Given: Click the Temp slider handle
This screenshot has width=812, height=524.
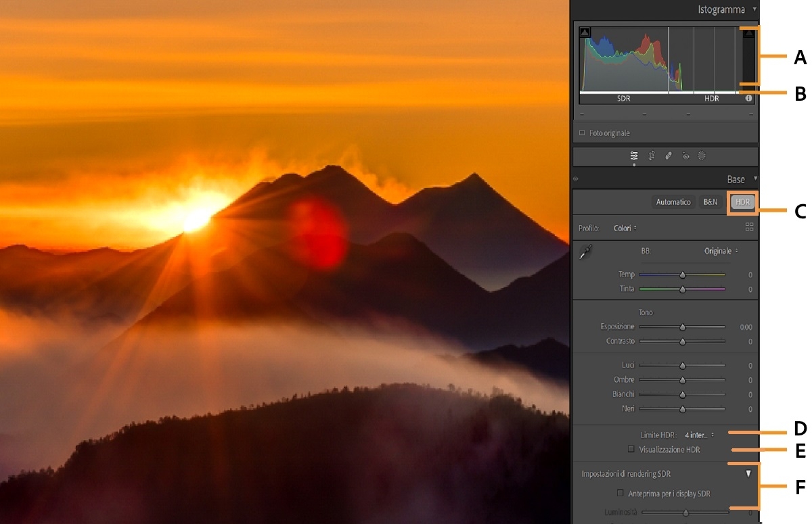Looking at the screenshot, I should click(682, 275).
